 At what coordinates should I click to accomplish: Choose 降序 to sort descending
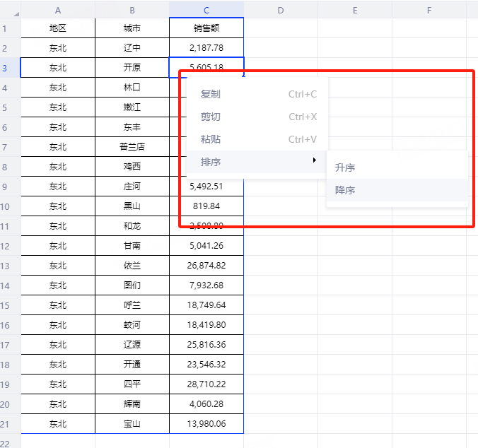(x=345, y=190)
